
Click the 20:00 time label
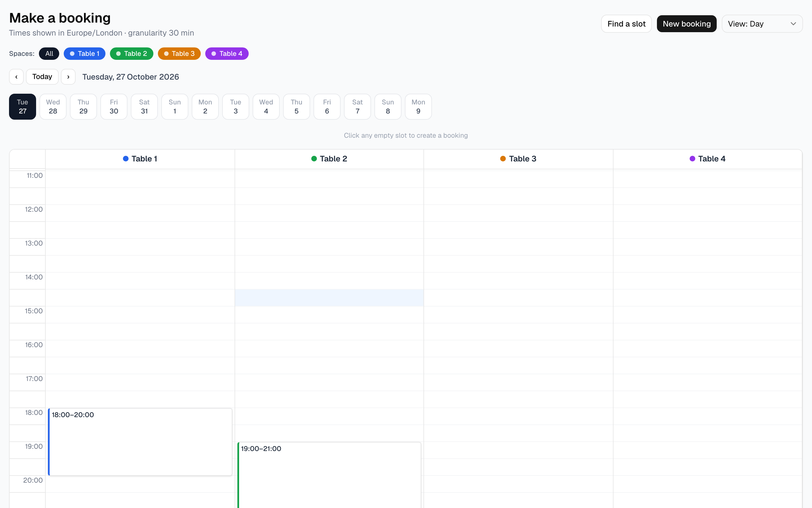pos(33,480)
